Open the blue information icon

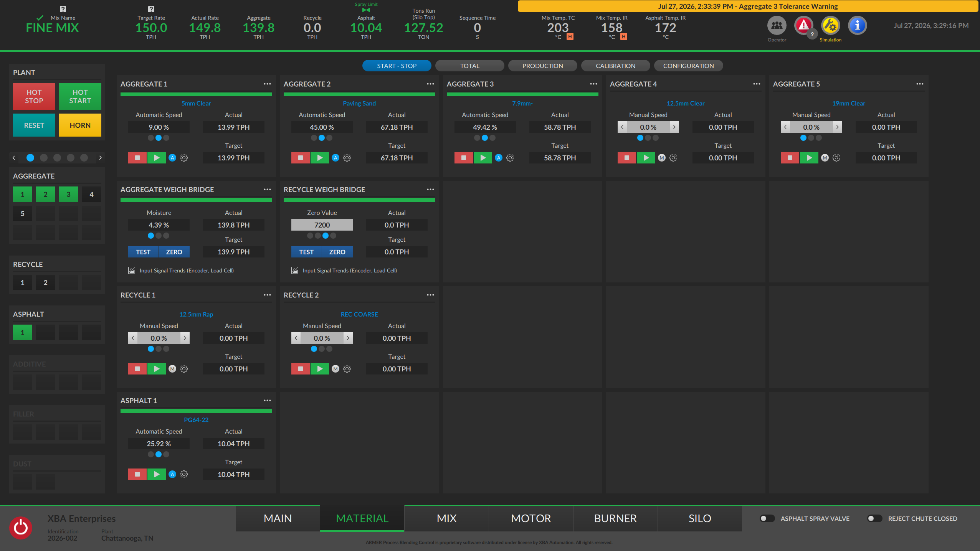[x=857, y=25]
